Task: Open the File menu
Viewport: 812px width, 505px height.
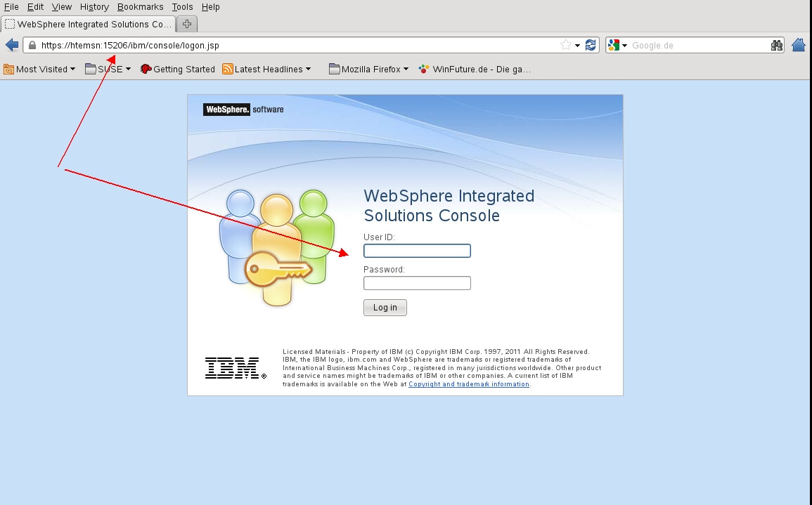Action: [x=11, y=7]
